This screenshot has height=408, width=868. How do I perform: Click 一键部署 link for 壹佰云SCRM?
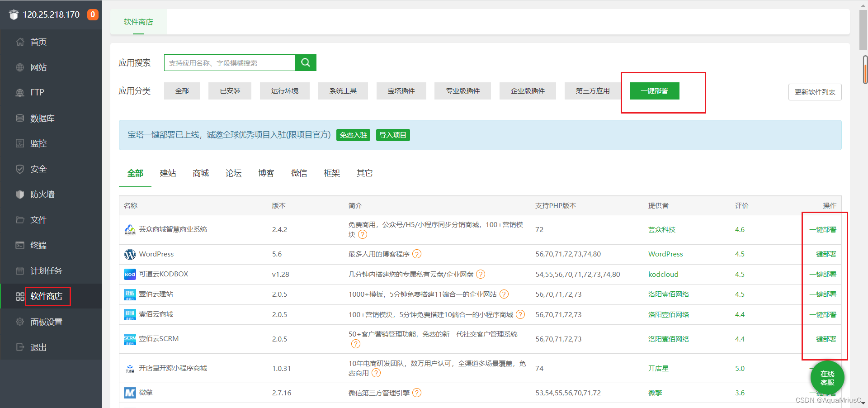point(823,339)
